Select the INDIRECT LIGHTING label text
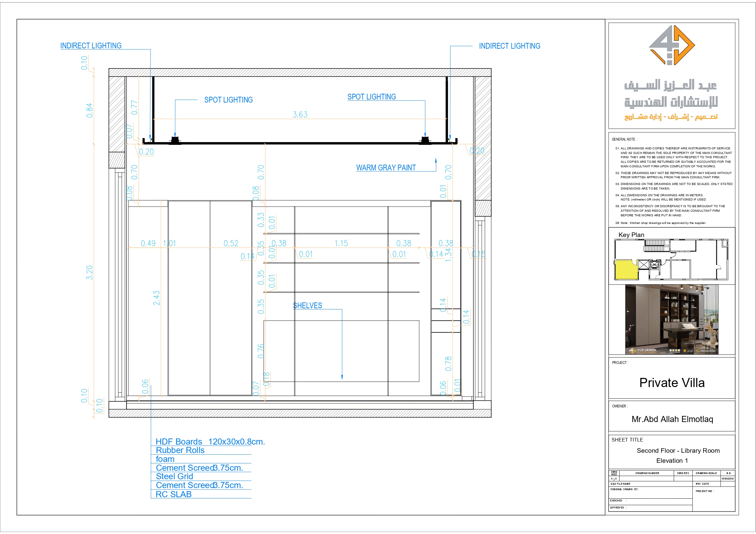This screenshot has height=534, width=756. coord(90,46)
